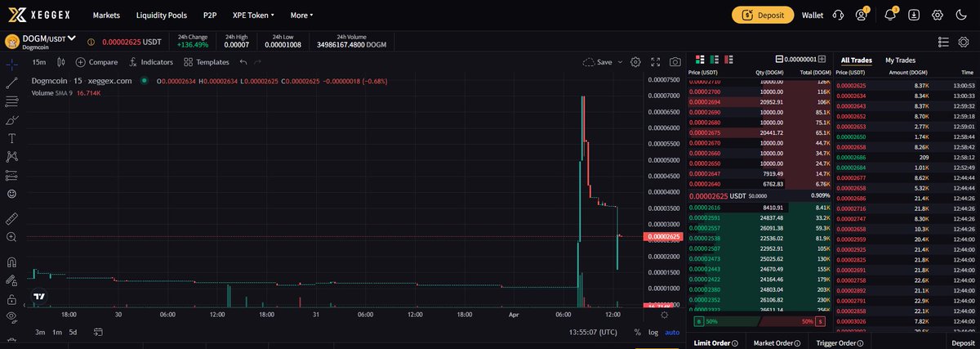Click the XEGGEX logo
The width and height of the screenshot is (980, 349).
click(39, 15)
